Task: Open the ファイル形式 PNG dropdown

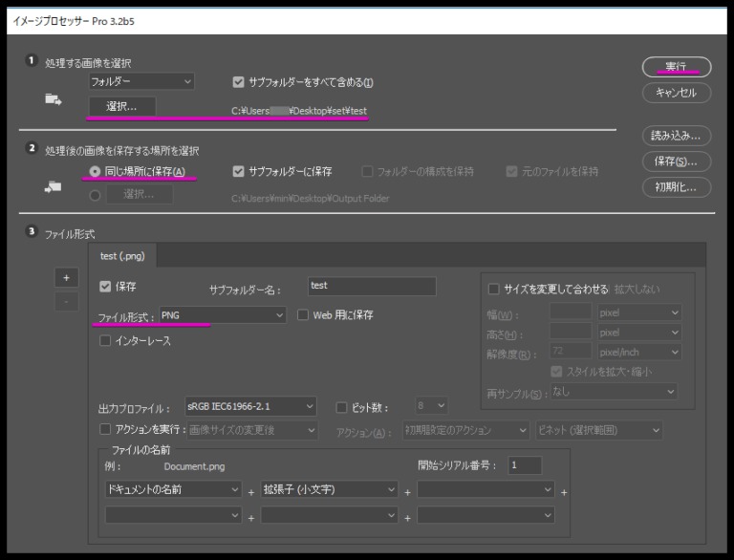Action: 222,314
